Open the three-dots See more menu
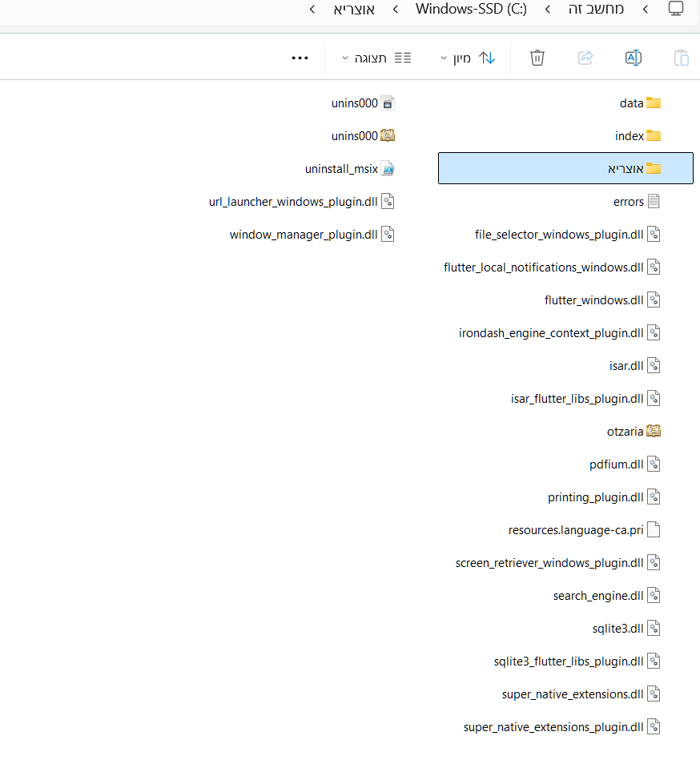 300,58
